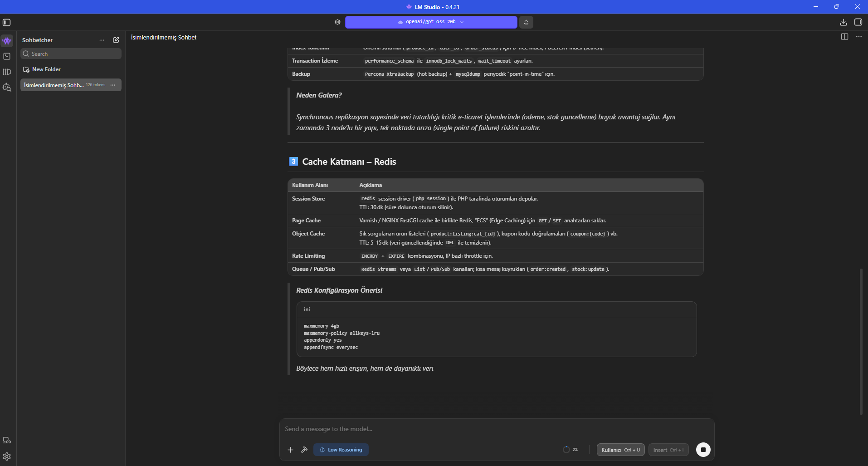Open the openai/gpt-oss-20b model selector

coord(431,22)
